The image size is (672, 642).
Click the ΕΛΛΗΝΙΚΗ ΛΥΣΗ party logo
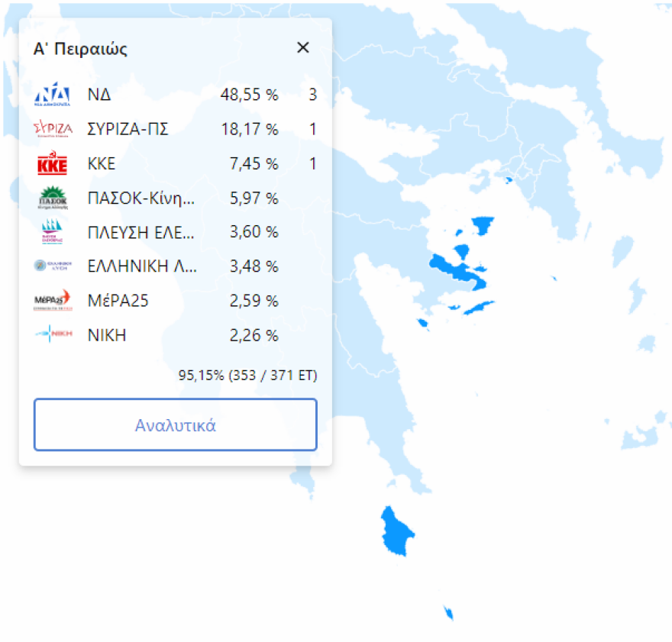click(x=53, y=266)
